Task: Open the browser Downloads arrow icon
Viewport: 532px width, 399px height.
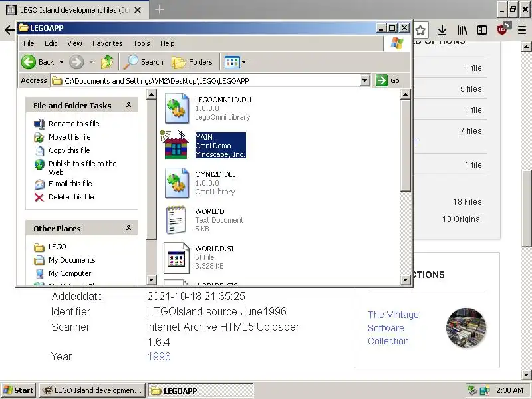Action: pos(442,30)
